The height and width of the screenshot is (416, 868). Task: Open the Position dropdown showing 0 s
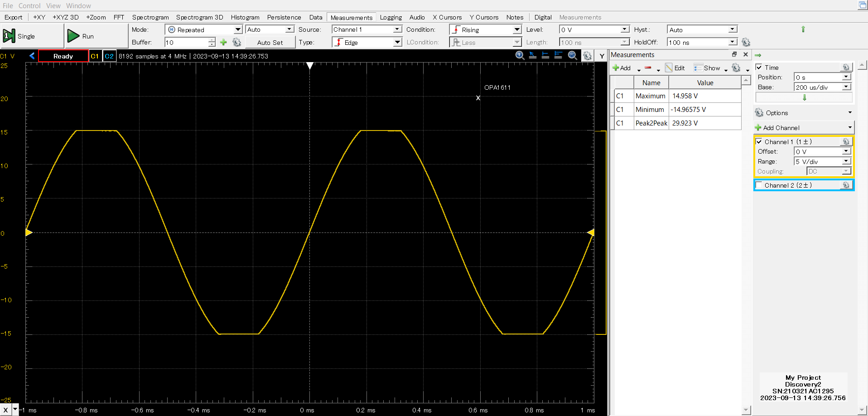[823, 77]
